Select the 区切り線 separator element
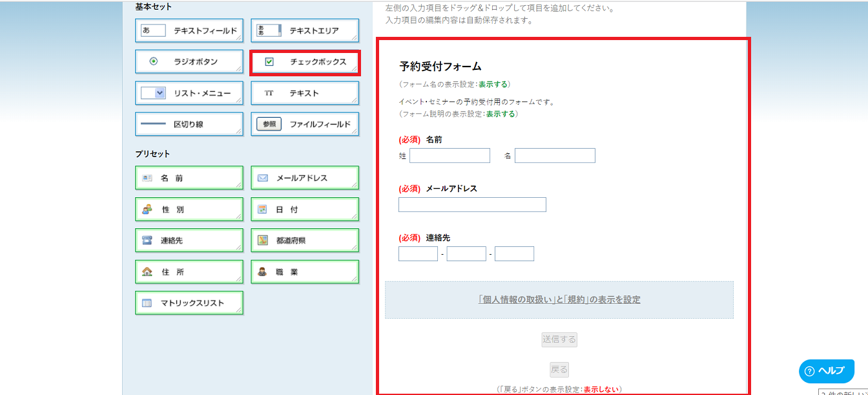This screenshot has height=395, width=868. 189,124
